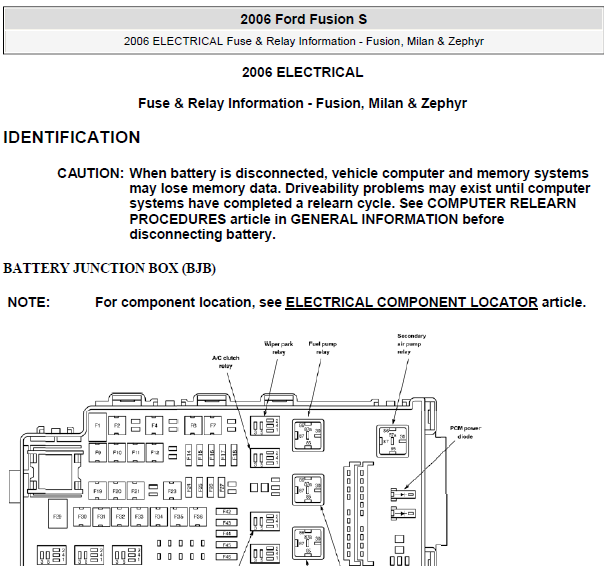Click the fuel pump relay socket in the diagram
604x566 pixels.
(308, 435)
